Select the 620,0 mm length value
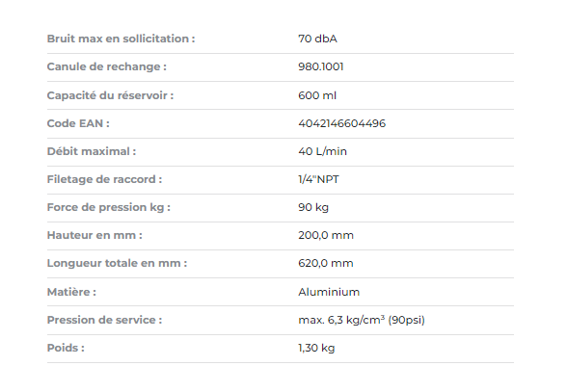567x392 pixels. pos(326,263)
